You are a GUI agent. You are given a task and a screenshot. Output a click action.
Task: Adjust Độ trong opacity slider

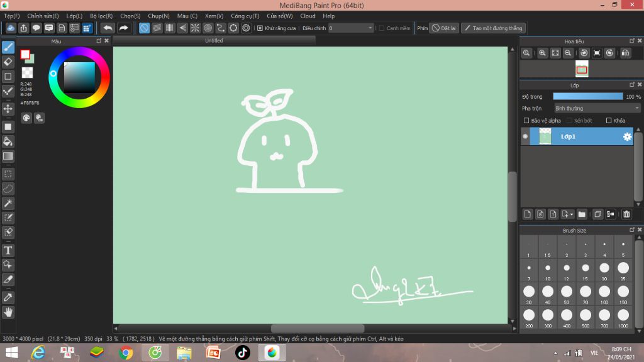[588, 96]
